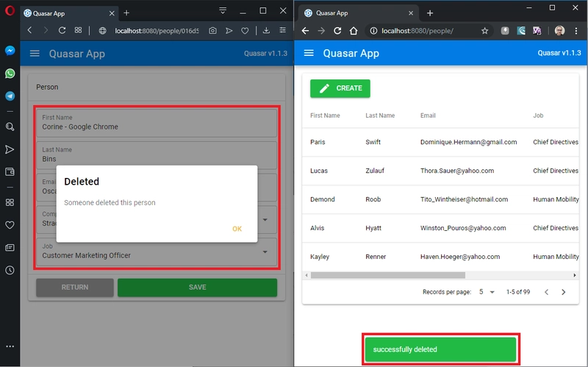Screen dimensions: 588x367
Task: Click the green CREATE button
Action: [340, 88]
